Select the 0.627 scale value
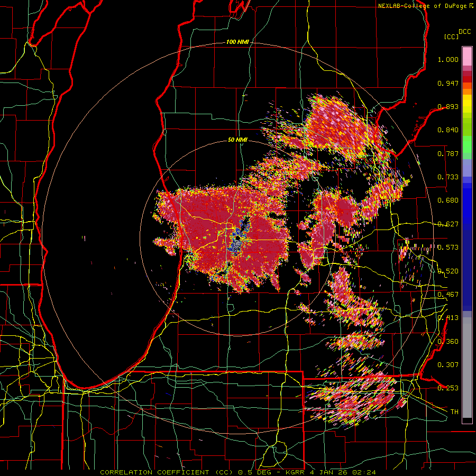This screenshot has height=476, width=476. 448,224
